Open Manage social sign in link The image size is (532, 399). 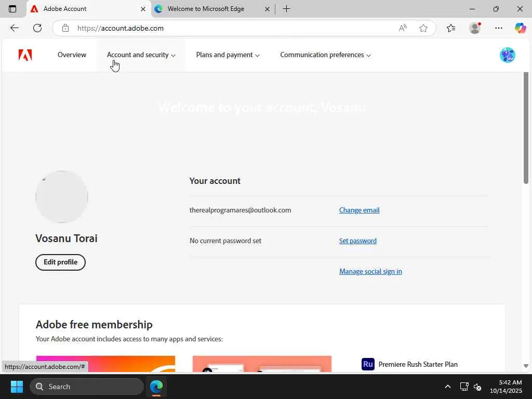click(x=370, y=271)
